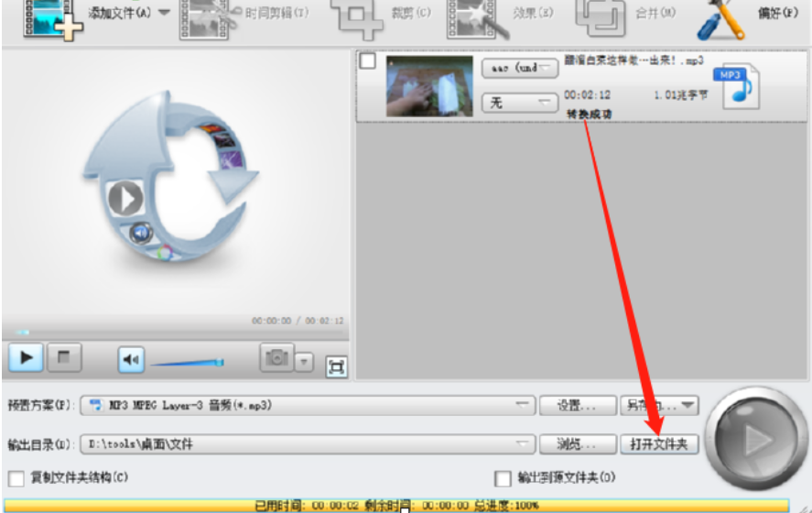Adjust the preview volume slider
The height and width of the screenshot is (513, 812).
(x=188, y=363)
